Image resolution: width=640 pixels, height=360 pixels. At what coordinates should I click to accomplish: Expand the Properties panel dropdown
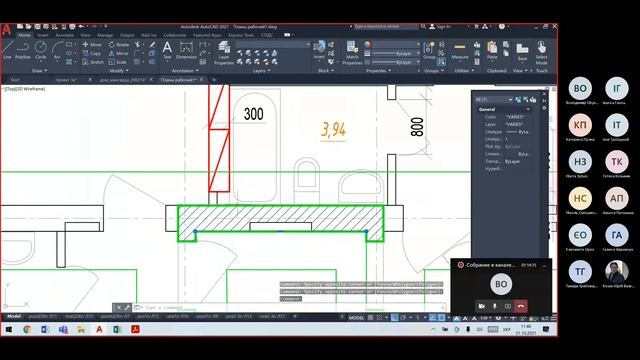[x=378, y=71]
